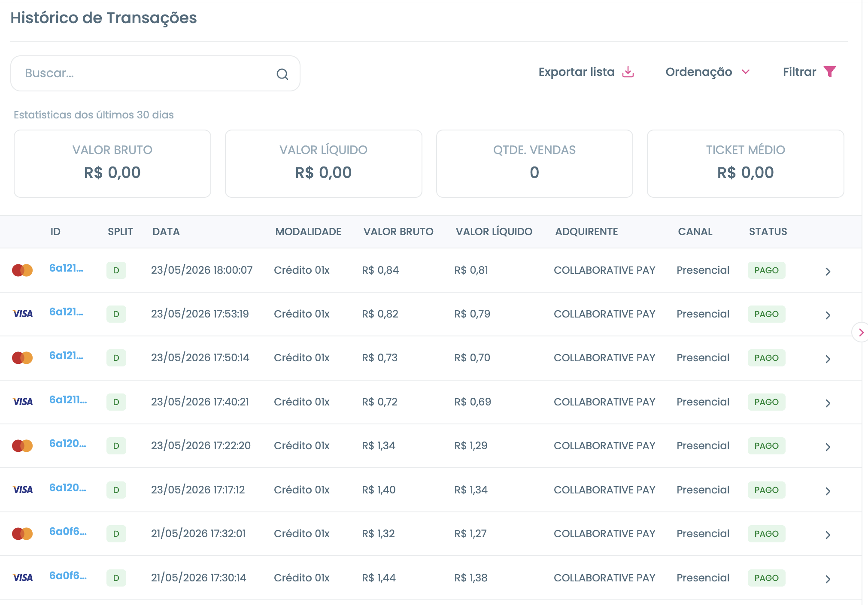Click PAGO status badge in 17:22:20 row
Viewport: 868px width, 605px height.
tap(766, 446)
